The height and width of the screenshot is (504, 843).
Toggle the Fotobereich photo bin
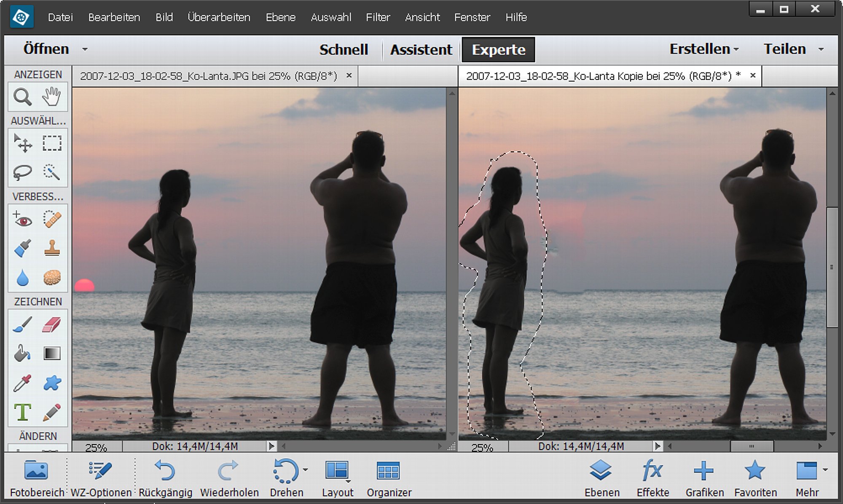37,478
